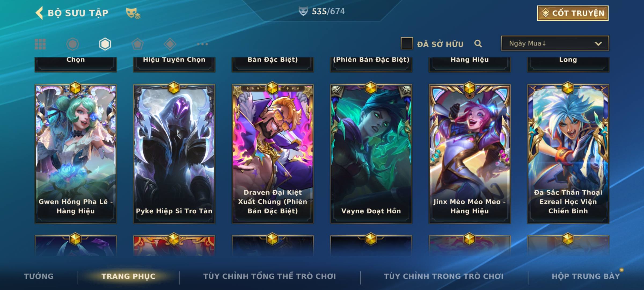This screenshot has height=290, width=644.
Task: View the Pyke Hiệp Sĩ Tro Tàn skin
Action: (174, 154)
